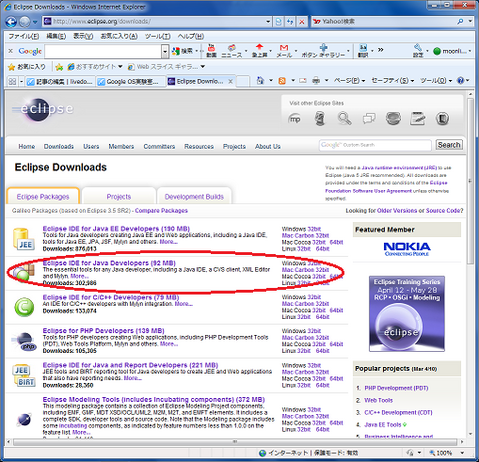Click the RSS feeds icon in command bar
The image size is (479, 462).
282,81
